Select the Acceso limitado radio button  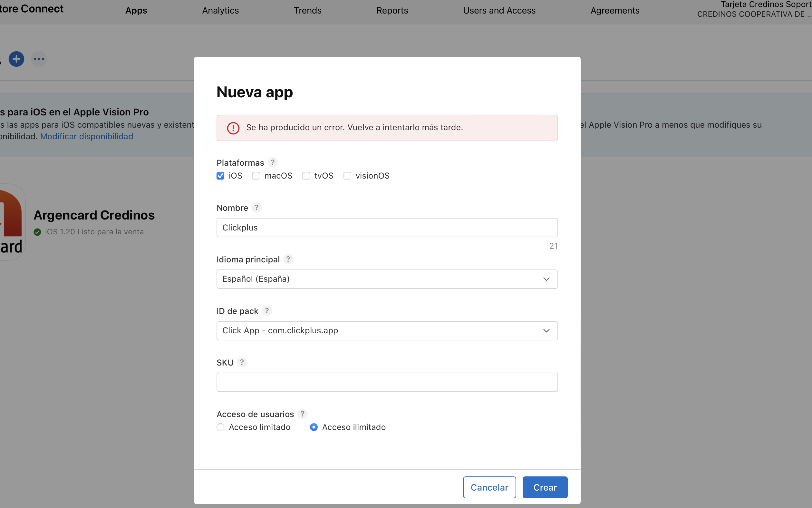click(220, 427)
